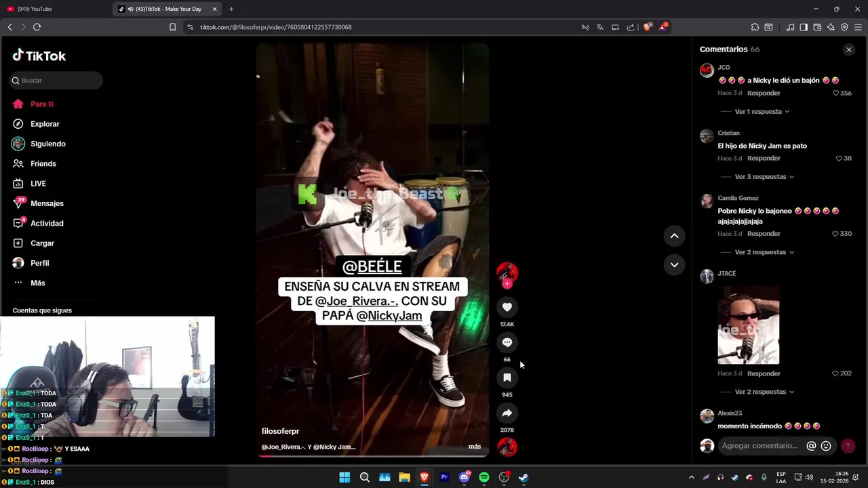868x488 pixels.
Task: Reply to Camila Gomez via Responder
Action: point(764,234)
